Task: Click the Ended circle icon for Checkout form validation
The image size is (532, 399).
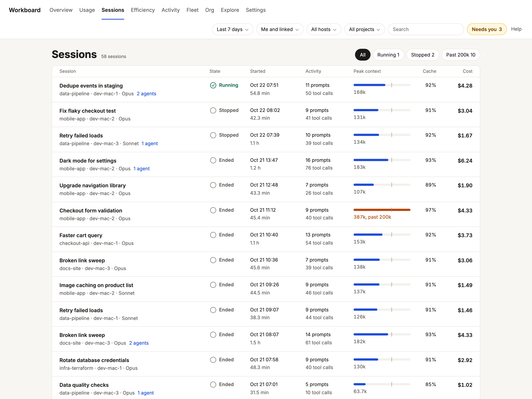Action: 213,210
